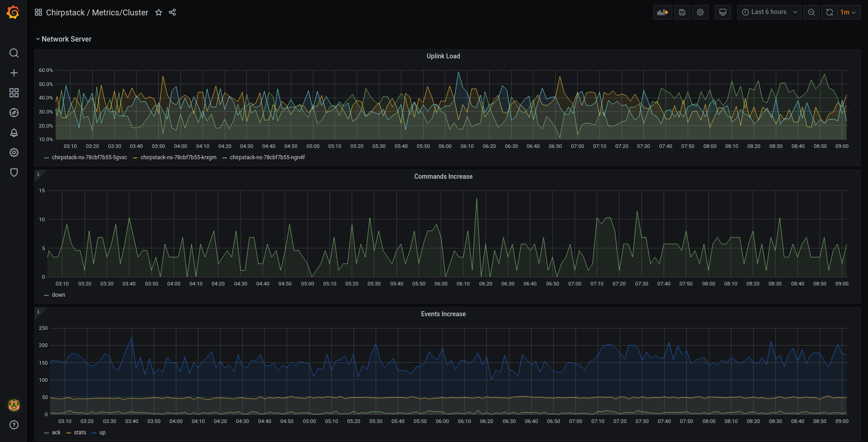
Task: Toggle the chirpstack-ns-78cbf7b55-5gvxc legend series
Action: point(90,157)
